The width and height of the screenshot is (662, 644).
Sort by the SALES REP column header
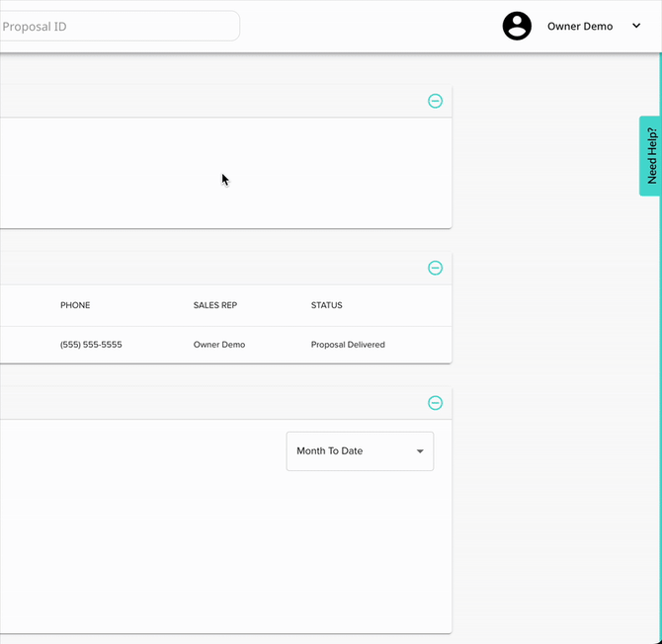coord(215,305)
